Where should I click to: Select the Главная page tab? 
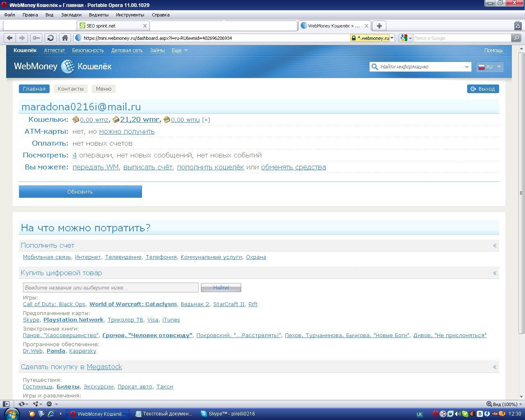pyautogui.click(x=34, y=89)
